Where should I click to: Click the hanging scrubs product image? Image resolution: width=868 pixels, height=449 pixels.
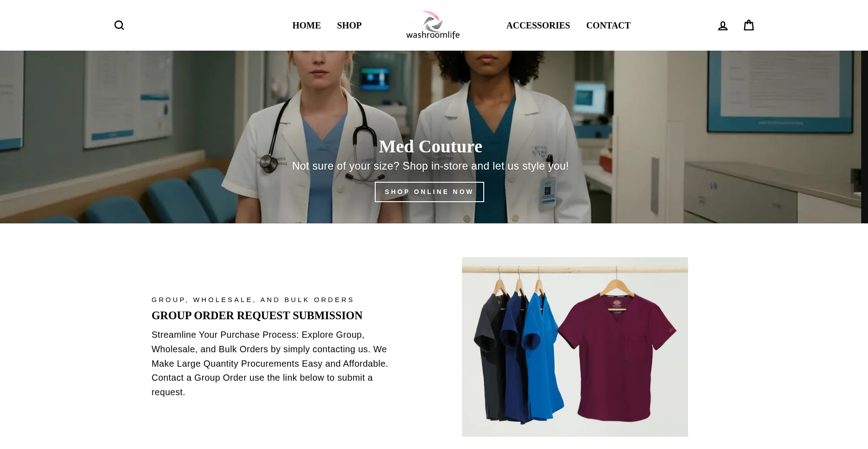pos(575,347)
